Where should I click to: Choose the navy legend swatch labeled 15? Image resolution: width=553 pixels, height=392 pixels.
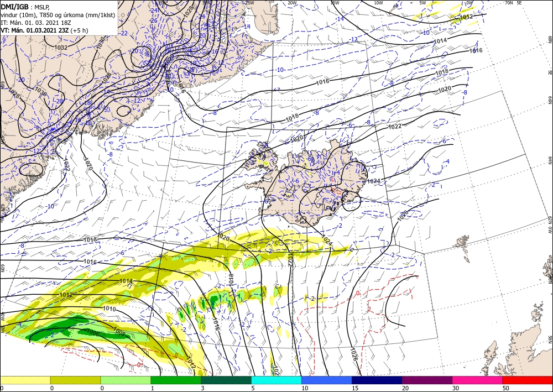[377, 380]
